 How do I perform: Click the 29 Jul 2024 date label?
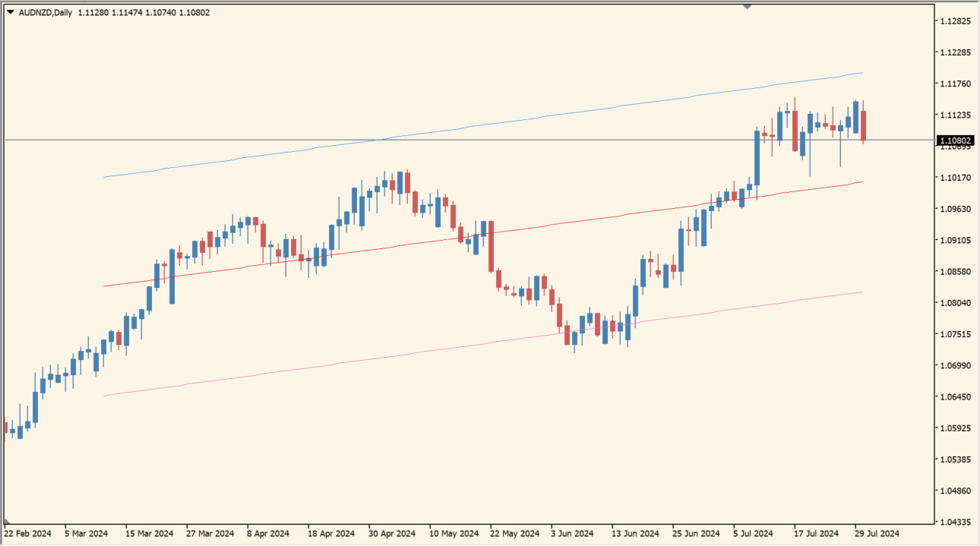[x=877, y=533]
